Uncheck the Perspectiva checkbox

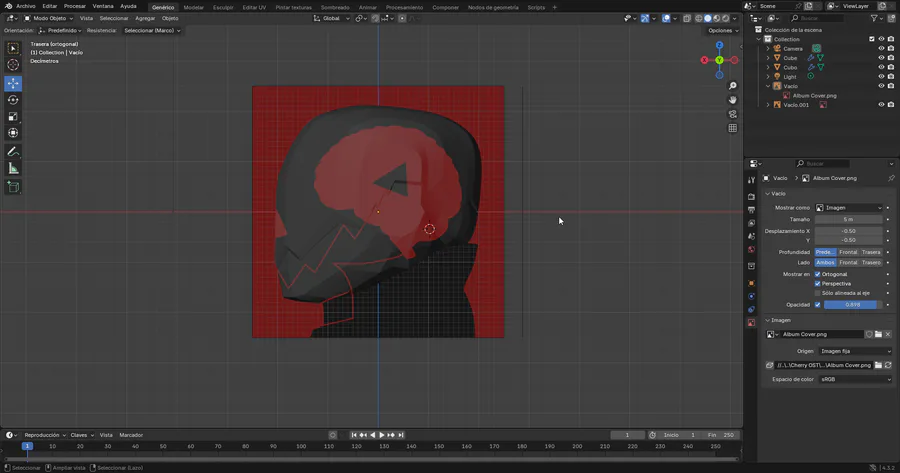818,284
